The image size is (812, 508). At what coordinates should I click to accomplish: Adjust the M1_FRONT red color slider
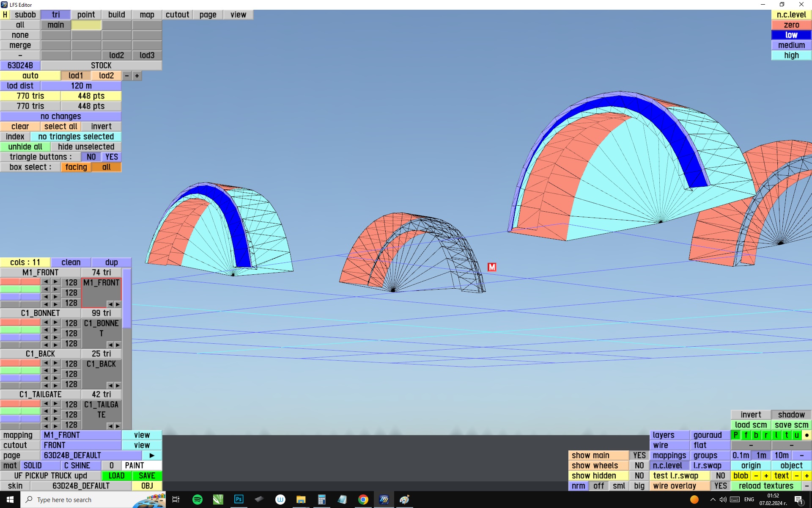(x=20, y=282)
